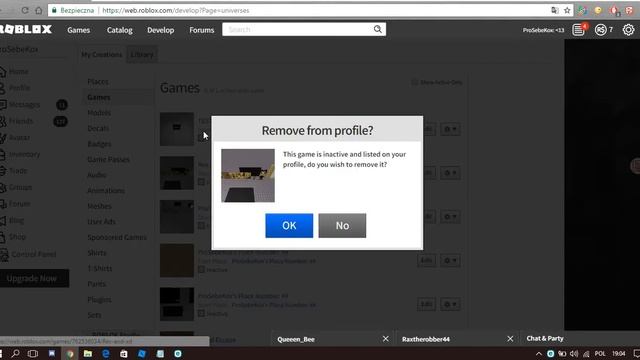Open Task View on the taskbar
Viewport: 640px width, 360px height.
pyautogui.click(x=33, y=353)
